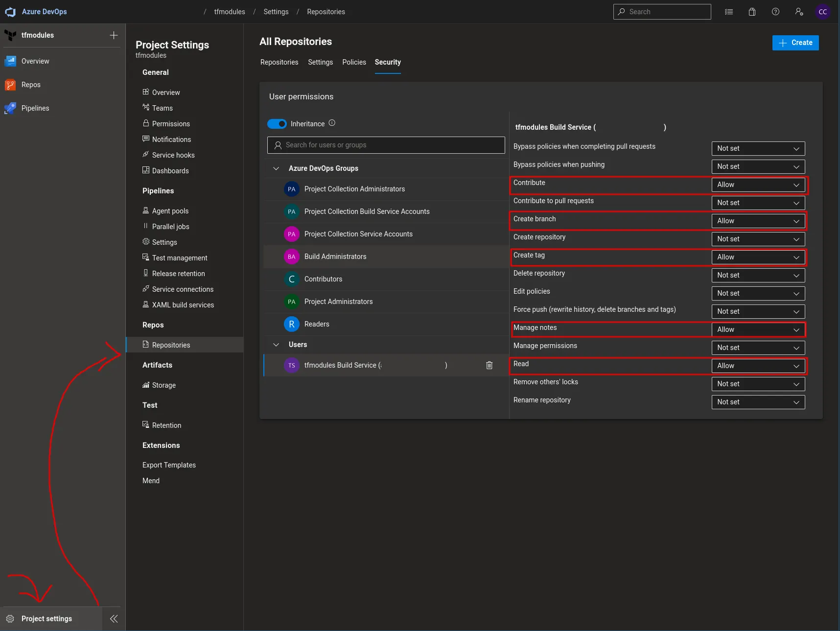Click the TS avatar for tfmodules Build Service

click(292, 365)
